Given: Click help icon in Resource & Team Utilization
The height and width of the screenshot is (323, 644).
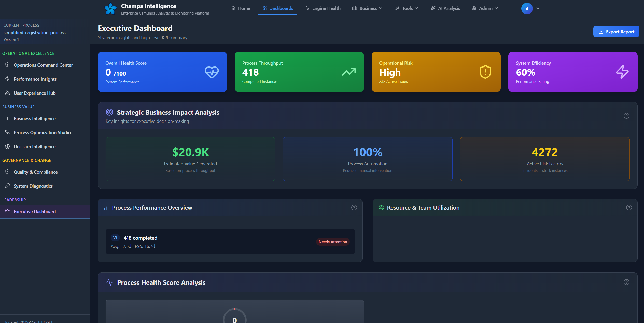Looking at the screenshot, I should coord(629,208).
